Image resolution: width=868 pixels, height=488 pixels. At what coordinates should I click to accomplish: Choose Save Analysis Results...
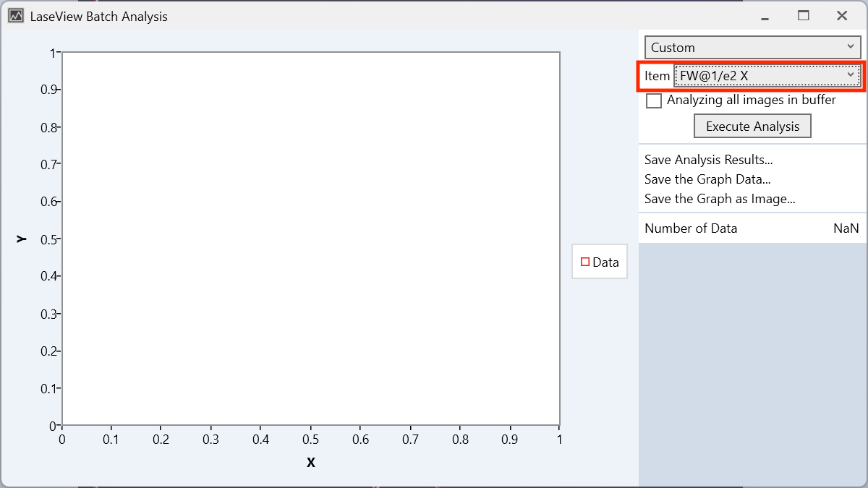point(708,160)
